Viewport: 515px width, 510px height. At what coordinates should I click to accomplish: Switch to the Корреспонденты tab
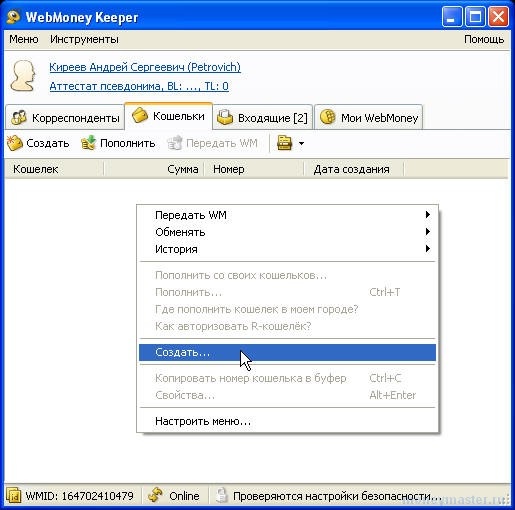pos(65,118)
